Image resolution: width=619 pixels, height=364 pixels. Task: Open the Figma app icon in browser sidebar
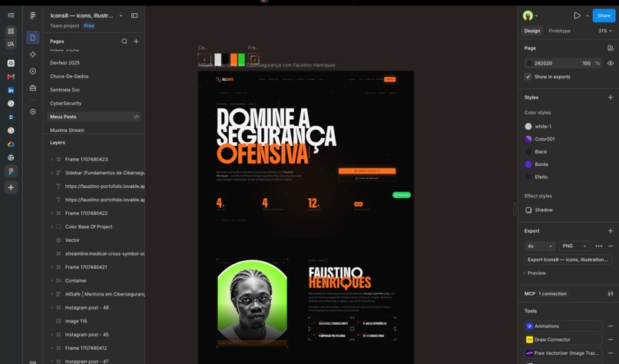point(11,171)
